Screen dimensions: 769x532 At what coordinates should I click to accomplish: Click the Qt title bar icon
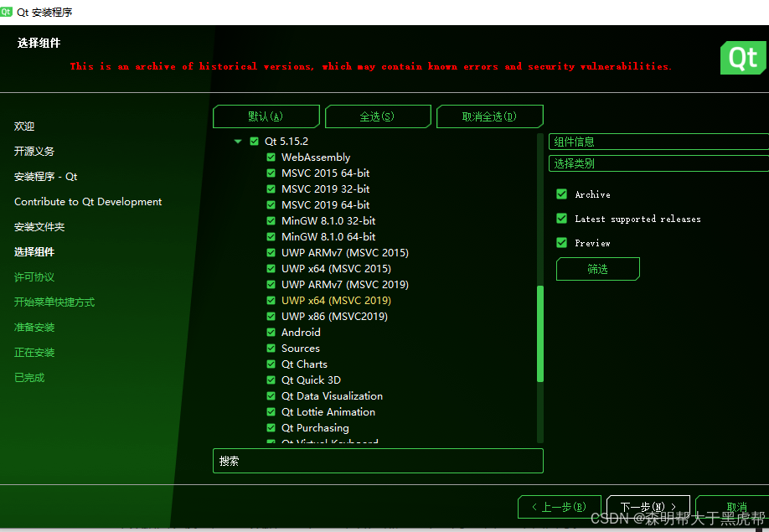(7, 12)
